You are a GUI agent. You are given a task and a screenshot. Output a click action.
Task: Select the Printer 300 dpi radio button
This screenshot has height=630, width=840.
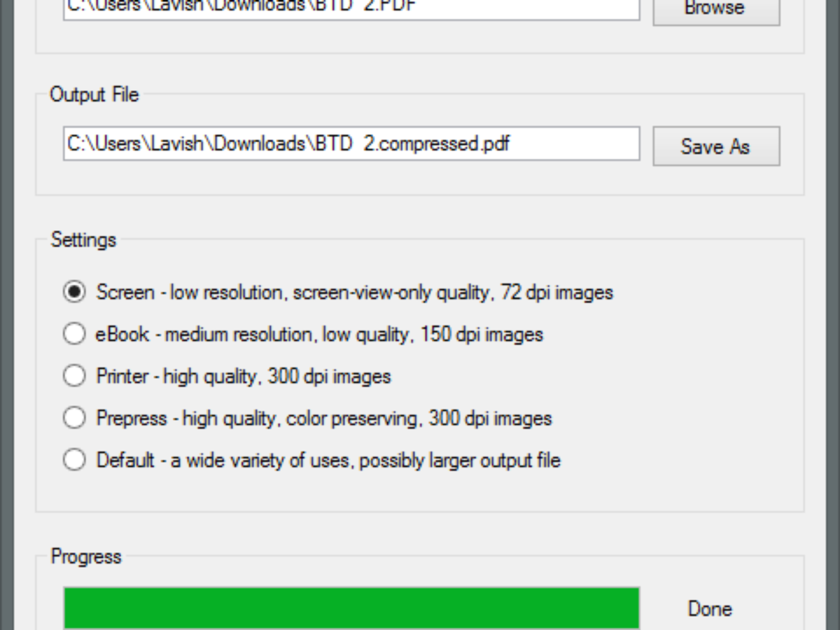(74, 376)
